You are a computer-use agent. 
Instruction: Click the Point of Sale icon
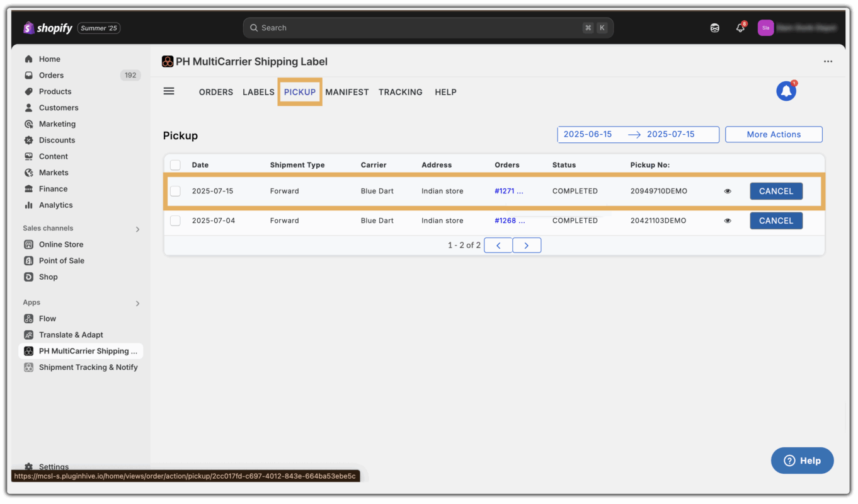(28, 261)
